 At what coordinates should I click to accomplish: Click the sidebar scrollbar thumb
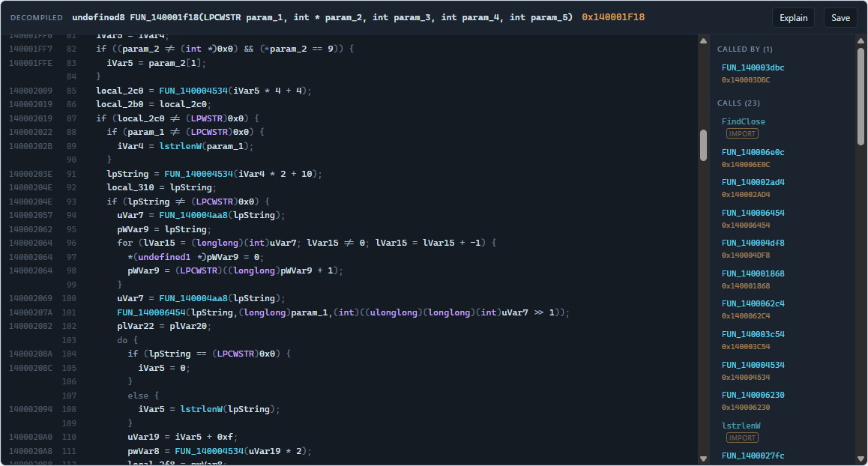(x=861, y=97)
